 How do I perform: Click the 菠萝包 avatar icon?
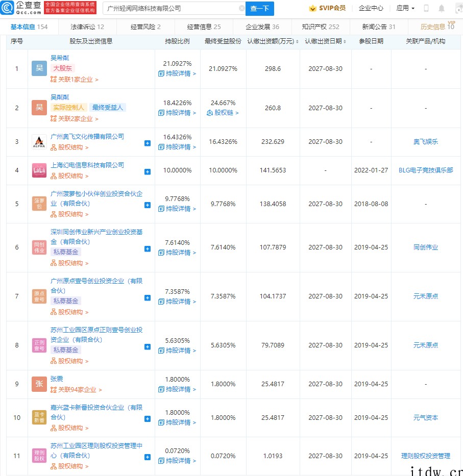(x=39, y=204)
